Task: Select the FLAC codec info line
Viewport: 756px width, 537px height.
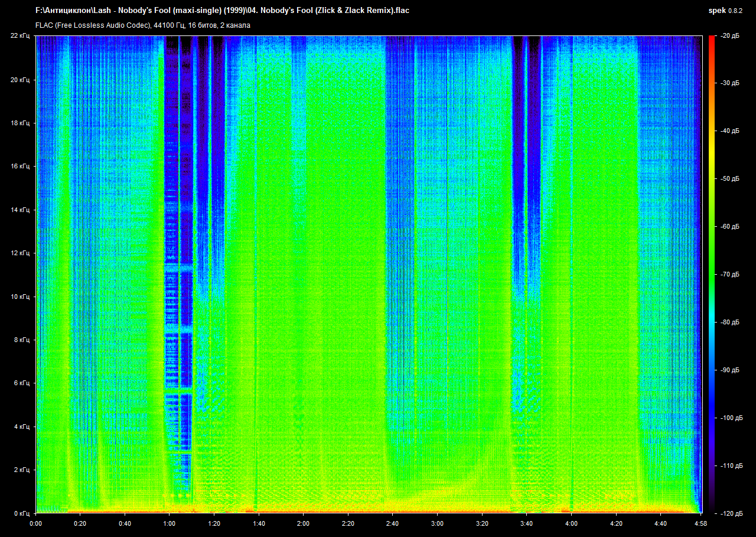Action: (x=143, y=25)
